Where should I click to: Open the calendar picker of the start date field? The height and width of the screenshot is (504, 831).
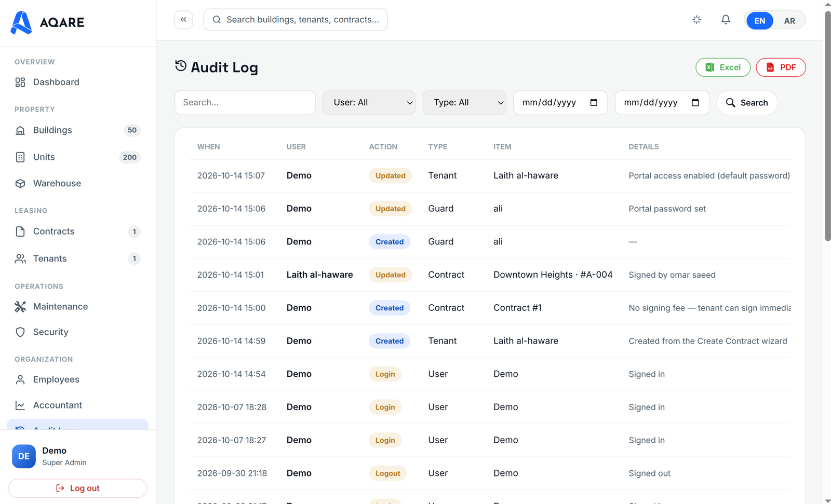coord(594,103)
